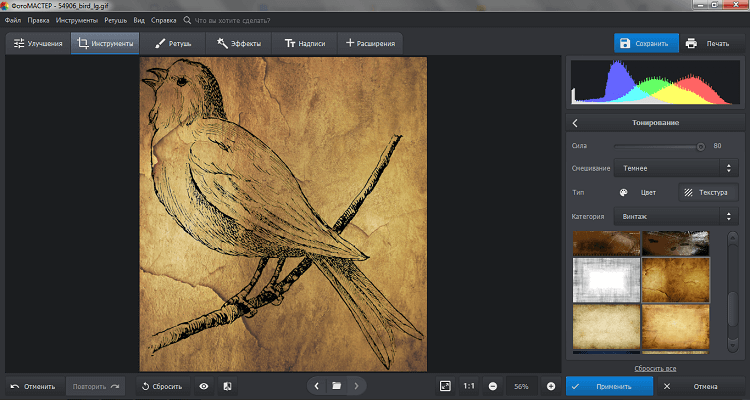Open the folder browse icon in bottom bar

tap(337, 386)
